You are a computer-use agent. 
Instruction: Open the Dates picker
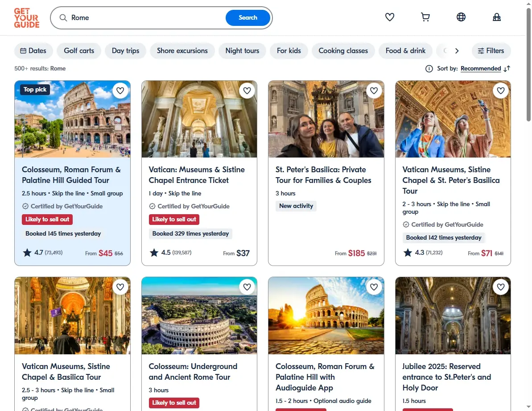(x=33, y=51)
